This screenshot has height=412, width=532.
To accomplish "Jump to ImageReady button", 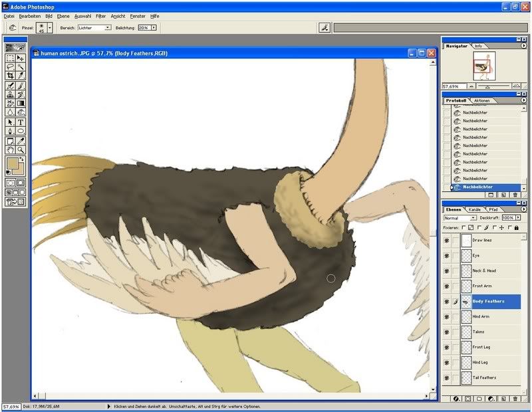I will tap(15, 202).
